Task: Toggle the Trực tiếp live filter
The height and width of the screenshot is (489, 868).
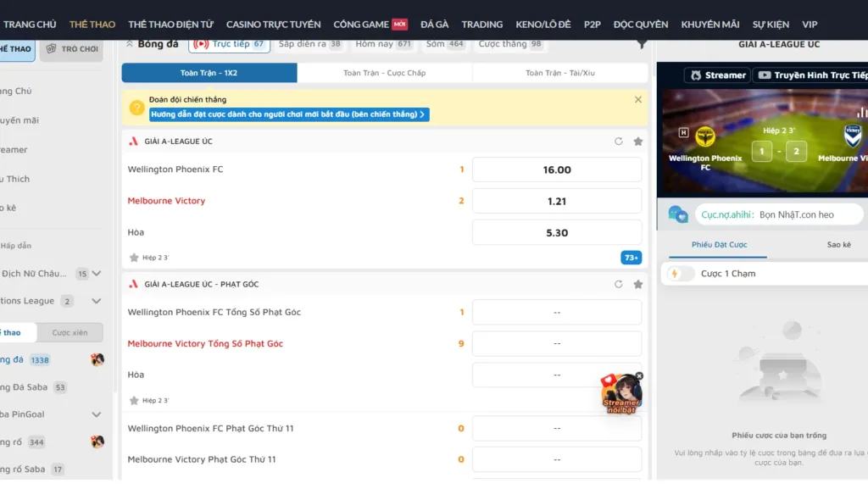Action: [x=229, y=44]
